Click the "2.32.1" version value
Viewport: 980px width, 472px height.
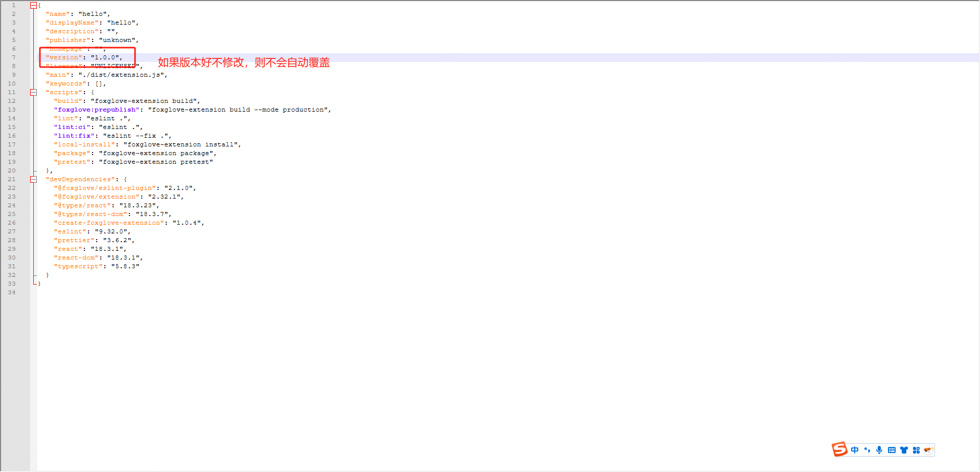164,197
